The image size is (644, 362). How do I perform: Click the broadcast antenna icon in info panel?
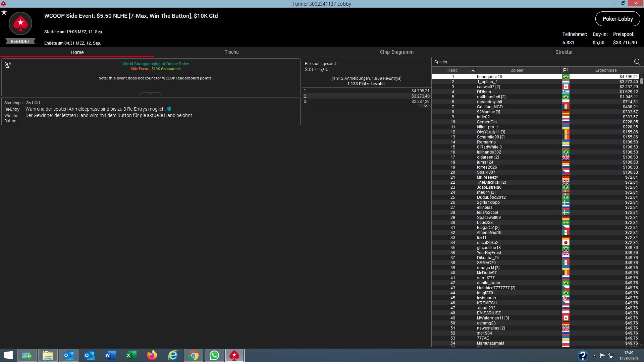[8, 65]
